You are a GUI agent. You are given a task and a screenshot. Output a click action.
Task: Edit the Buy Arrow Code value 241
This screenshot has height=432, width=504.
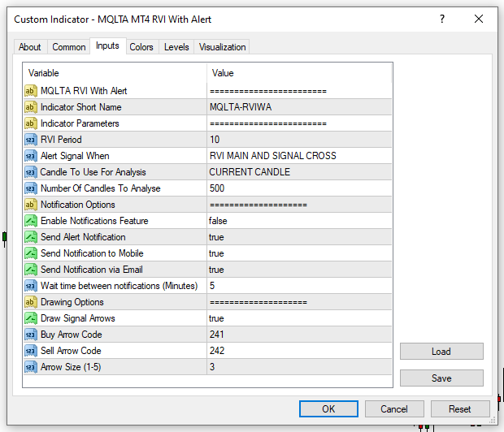coord(299,335)
